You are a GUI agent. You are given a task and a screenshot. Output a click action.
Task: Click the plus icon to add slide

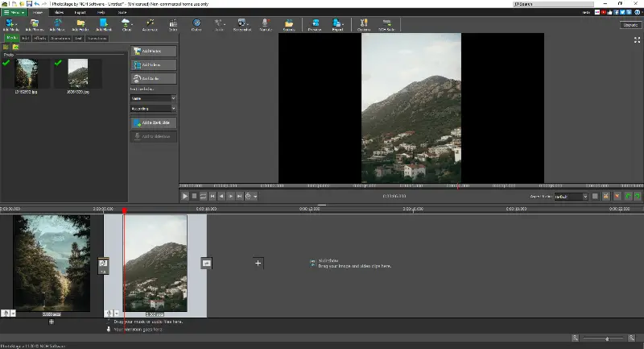[258, 263]
